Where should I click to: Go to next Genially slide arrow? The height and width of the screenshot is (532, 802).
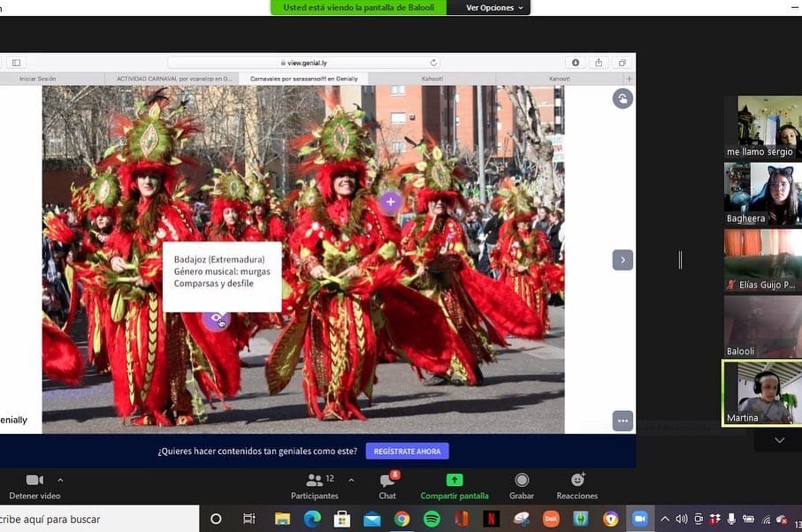[x=623, y=260]
